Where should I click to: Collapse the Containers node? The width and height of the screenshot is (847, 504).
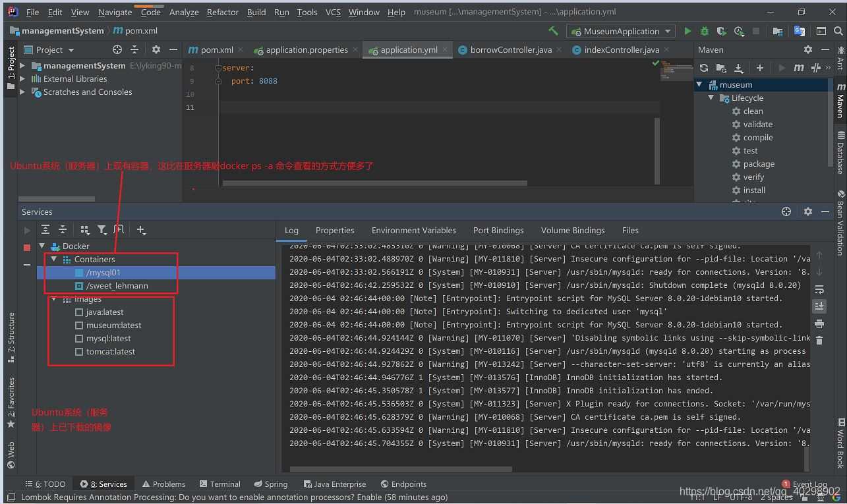point(53,259)
